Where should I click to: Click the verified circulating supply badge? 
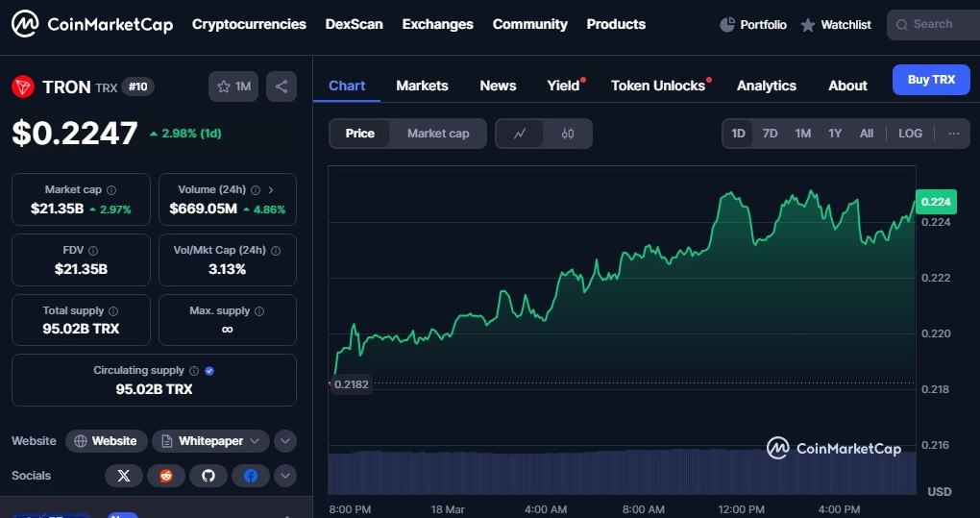209,371
